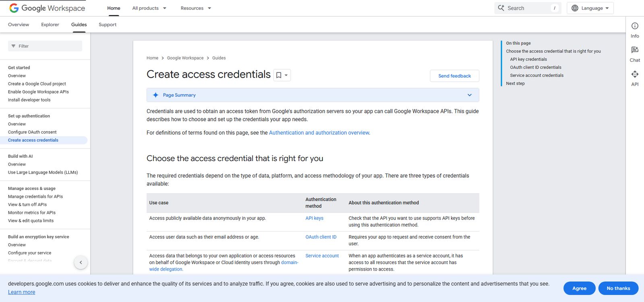Jump to Service account credentials section
Screen dimensions: 644x302
coord(537,75)
